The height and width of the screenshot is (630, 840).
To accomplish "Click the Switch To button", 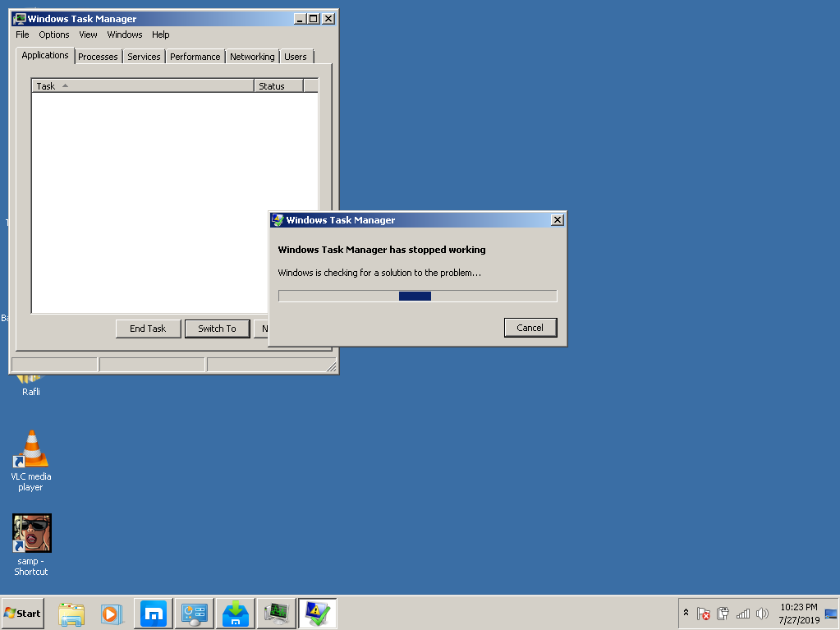I will [218, 329].
